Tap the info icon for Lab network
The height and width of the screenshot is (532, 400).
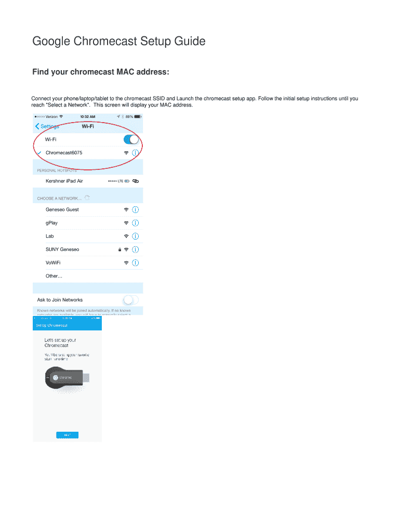point(135,236)
